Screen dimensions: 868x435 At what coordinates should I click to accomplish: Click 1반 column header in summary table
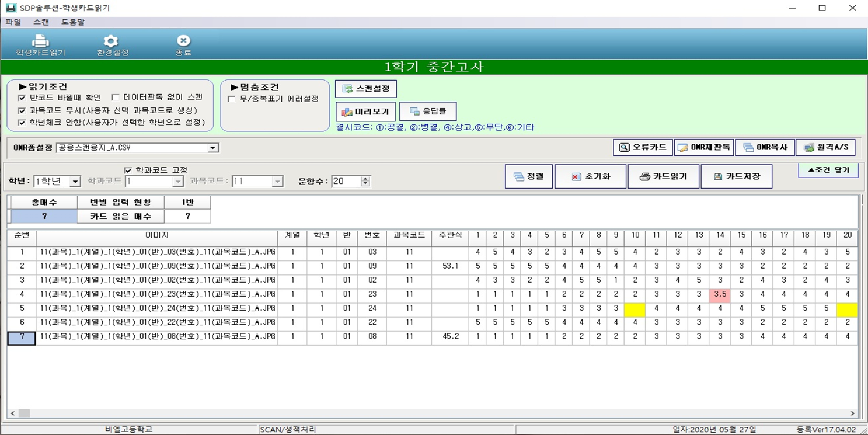[x=188, y=202]
